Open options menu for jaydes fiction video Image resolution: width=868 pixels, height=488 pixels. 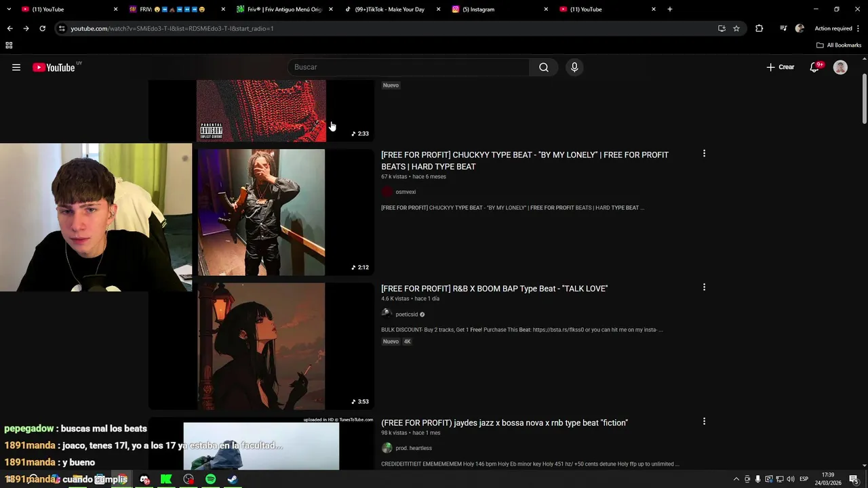point(704,422)
